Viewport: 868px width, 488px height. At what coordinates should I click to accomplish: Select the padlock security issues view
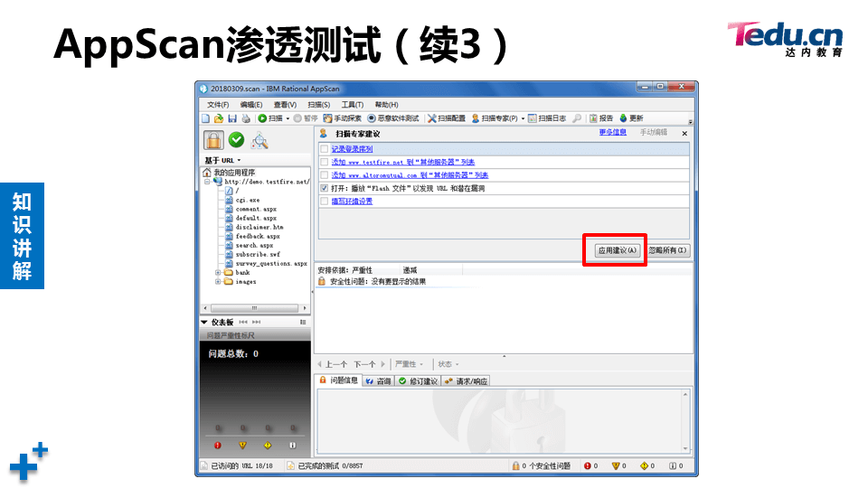(x=213, y=141)
